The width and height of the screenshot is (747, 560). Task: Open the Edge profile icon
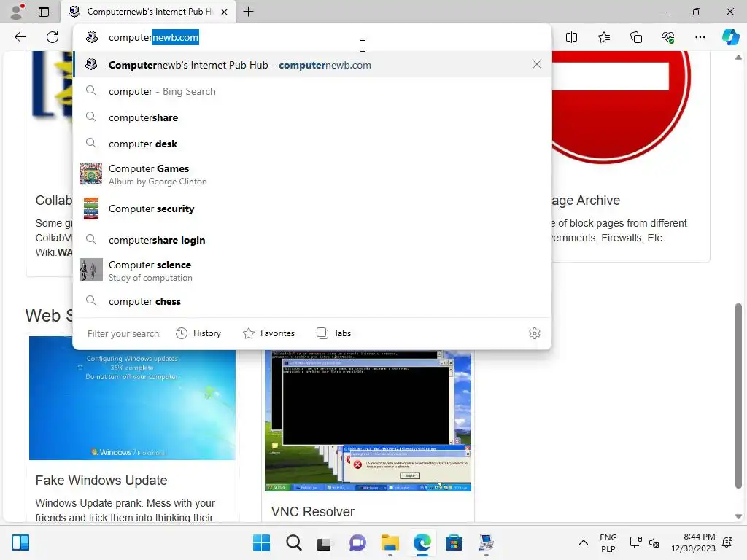click(x=18, y=12)
